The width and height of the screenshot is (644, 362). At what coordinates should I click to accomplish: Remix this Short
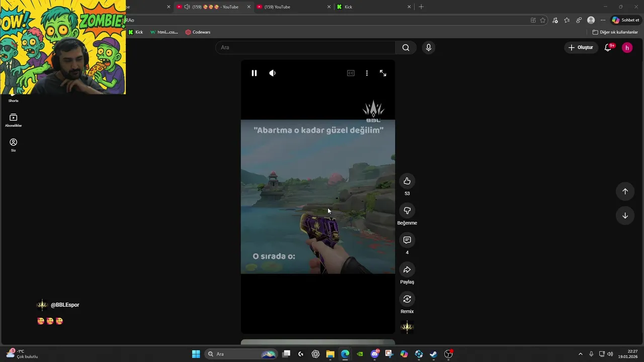407,299
